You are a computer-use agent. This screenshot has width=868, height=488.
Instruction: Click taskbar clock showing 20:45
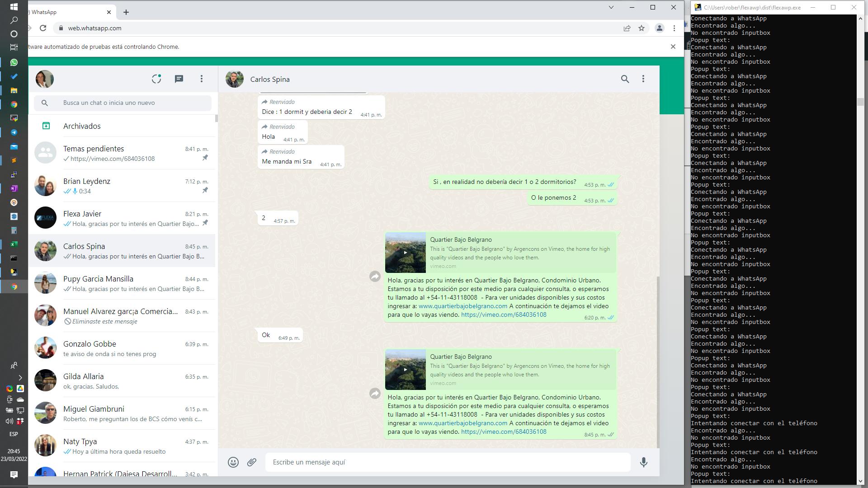point(14,451)
